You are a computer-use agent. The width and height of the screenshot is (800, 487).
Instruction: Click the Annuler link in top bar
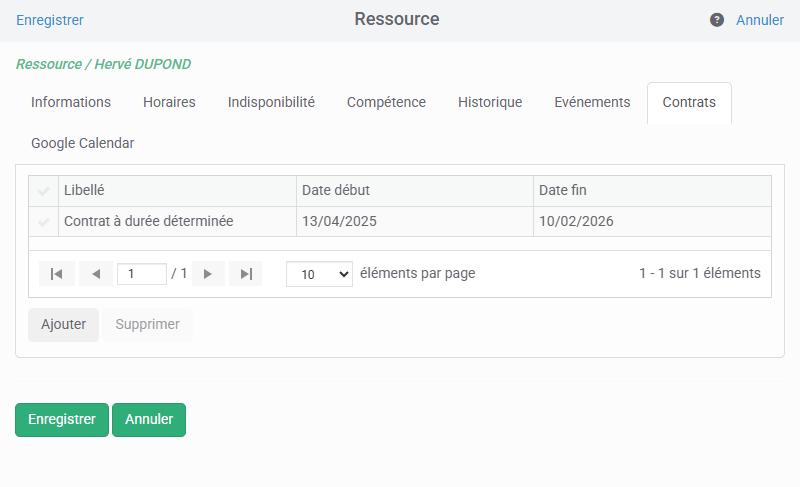(760, 20)
